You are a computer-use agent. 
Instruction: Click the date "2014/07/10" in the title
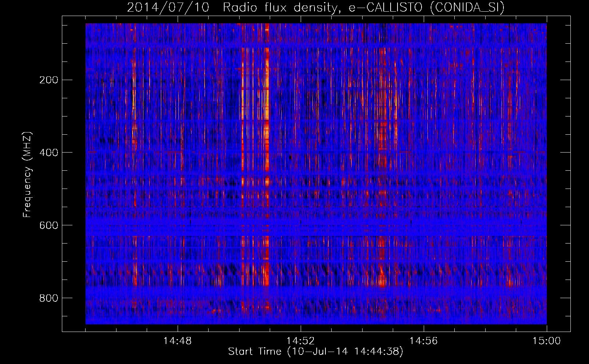(x=168, y=8)
